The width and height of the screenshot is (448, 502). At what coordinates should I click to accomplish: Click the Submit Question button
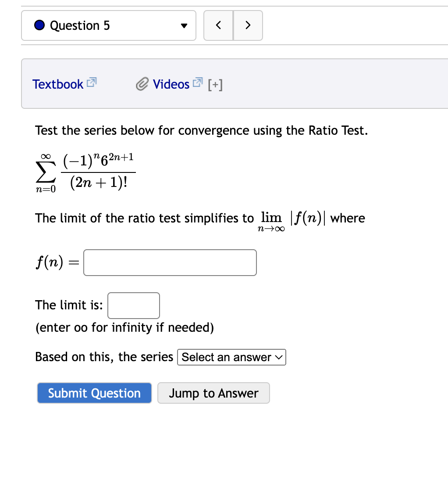[x=94, y=393]
